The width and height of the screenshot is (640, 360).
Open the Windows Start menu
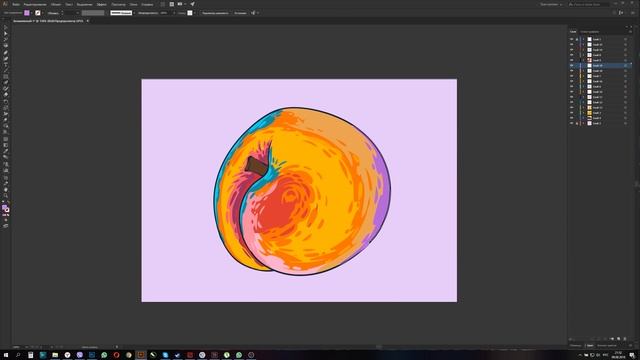pyautogui.click(x=6, y=355)
